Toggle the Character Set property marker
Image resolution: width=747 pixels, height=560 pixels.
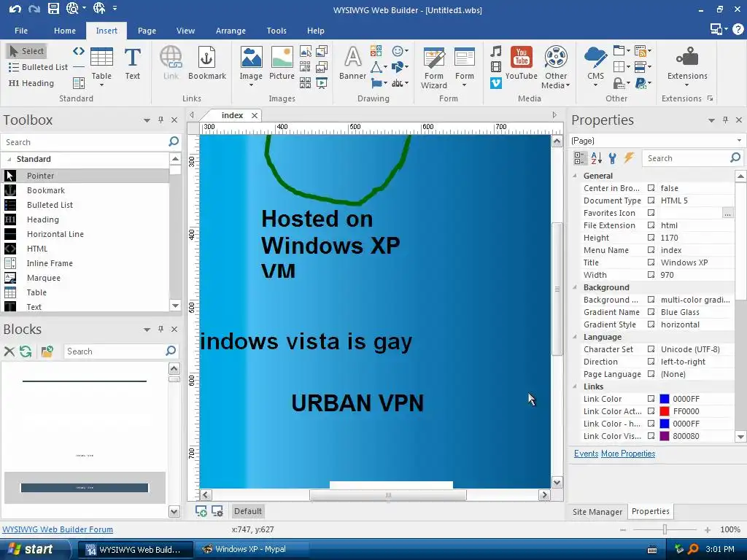point(651,349)
